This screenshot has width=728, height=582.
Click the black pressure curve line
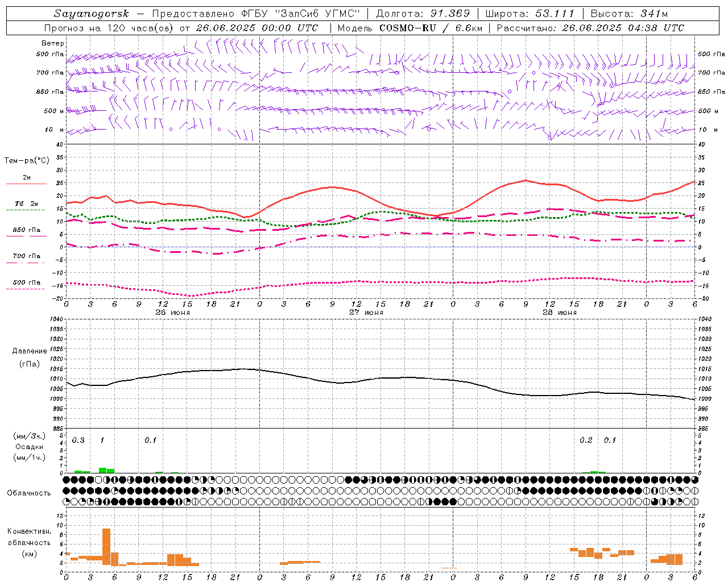(380, 378)
